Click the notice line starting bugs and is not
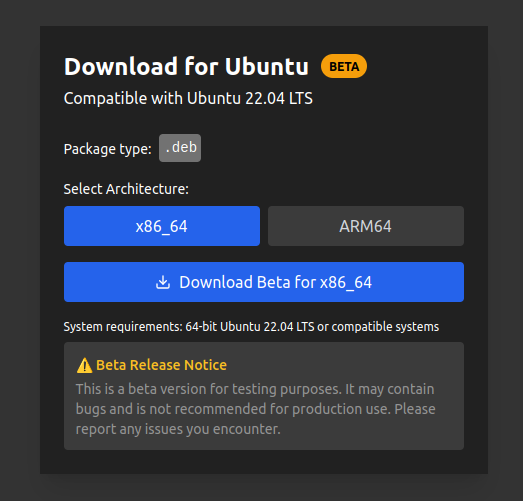Screen dimensions: 523x501 click(x=255, y=409)
